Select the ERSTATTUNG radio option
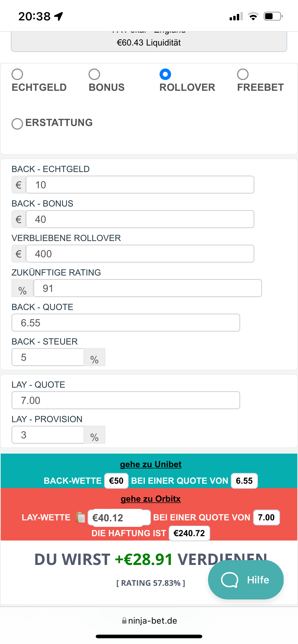The image size is (298, 644). 17,123
